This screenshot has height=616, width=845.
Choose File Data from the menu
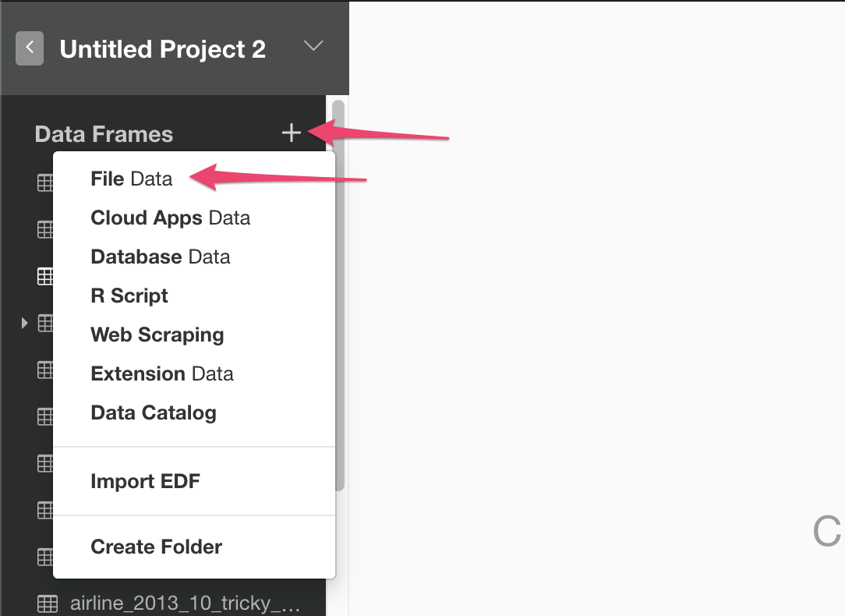(132, 179)
